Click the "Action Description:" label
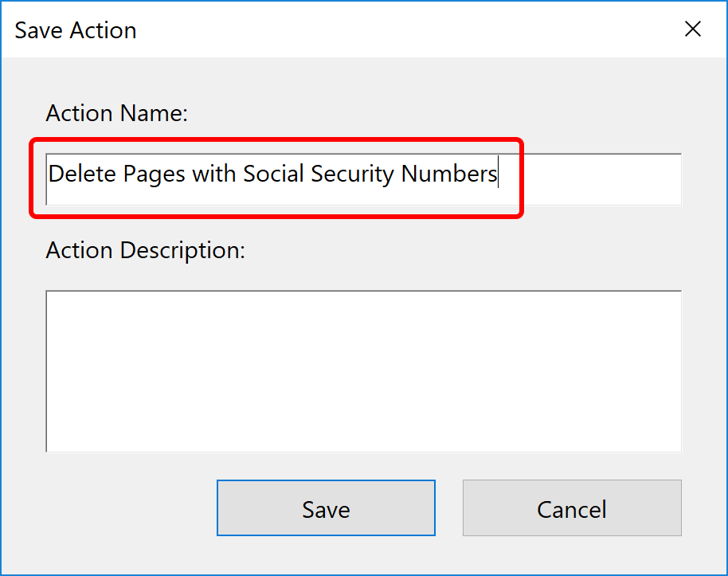Screen dimensions: 728x576 click(145, 250)
